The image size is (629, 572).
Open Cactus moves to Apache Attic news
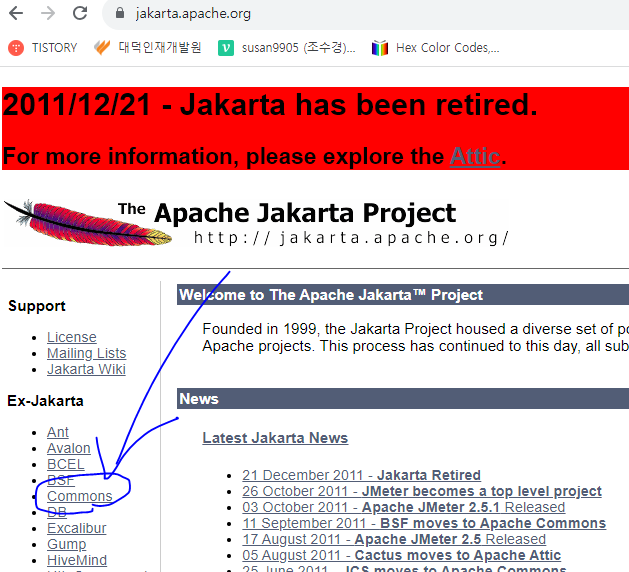[402, 555]
